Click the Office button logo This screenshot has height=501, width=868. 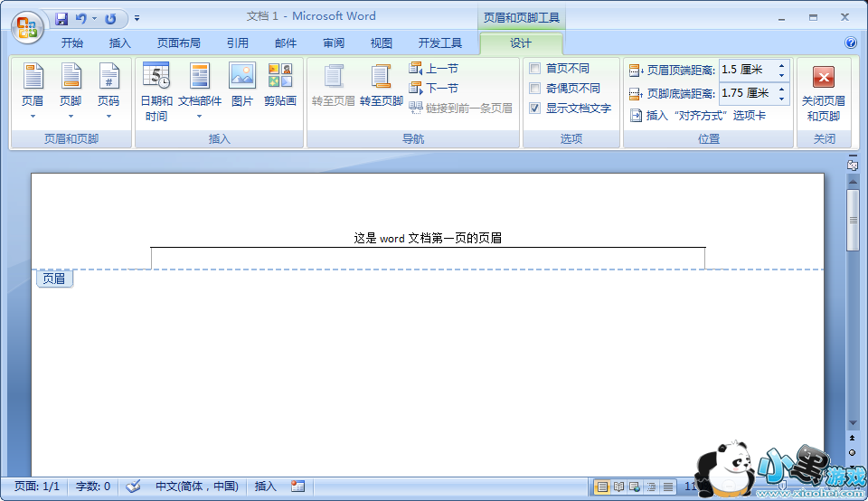(27, 26)
